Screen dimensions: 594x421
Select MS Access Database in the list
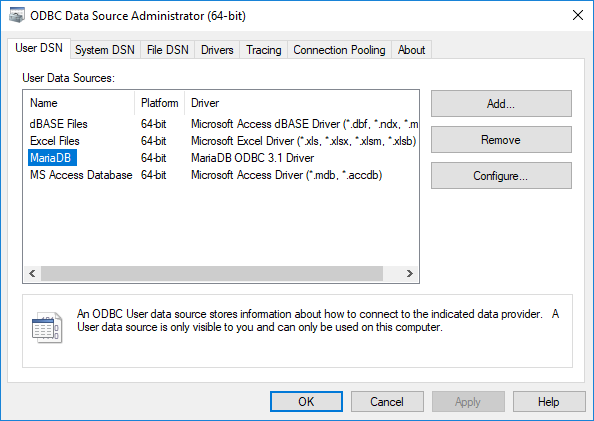click(81, 175)
